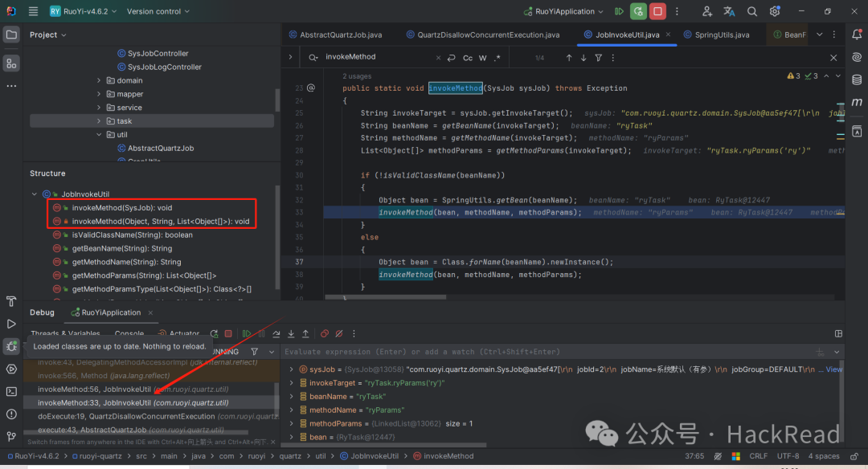This screenshot has height=469, width=868.
Task: Switch to the Actuator debug tab
Action: [178, 333]
